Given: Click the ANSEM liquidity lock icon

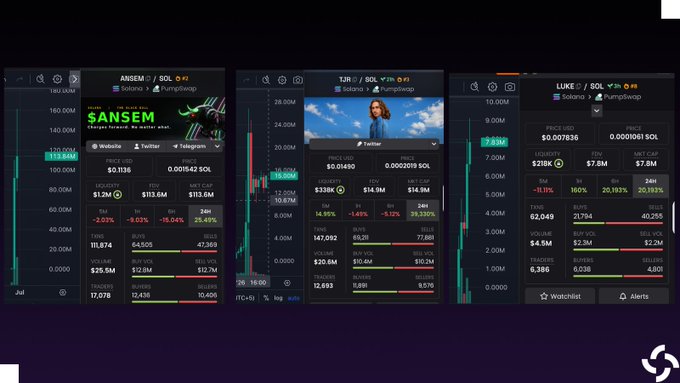Looking at the screenshot, I should coord(118,195).
